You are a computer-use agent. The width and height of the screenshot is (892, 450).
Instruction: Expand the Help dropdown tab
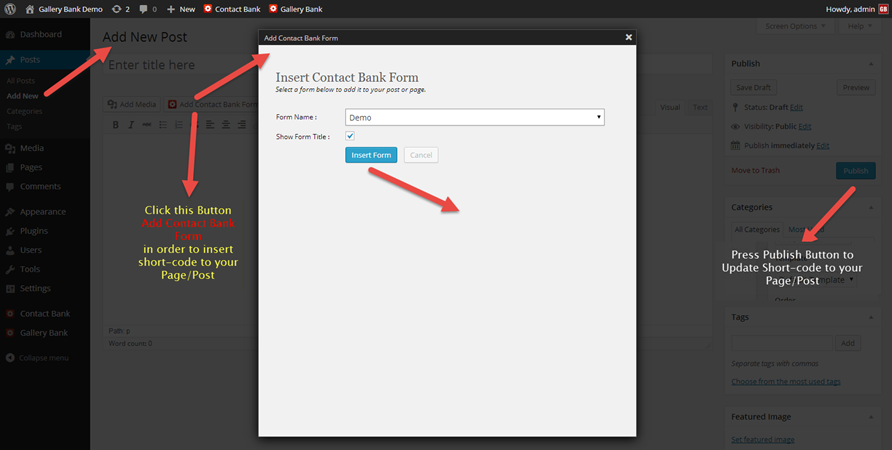[x=859, y=26]
